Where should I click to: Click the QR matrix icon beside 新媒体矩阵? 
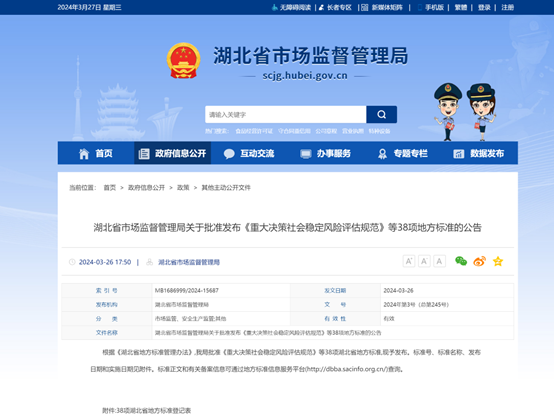[x=365, y=7]
